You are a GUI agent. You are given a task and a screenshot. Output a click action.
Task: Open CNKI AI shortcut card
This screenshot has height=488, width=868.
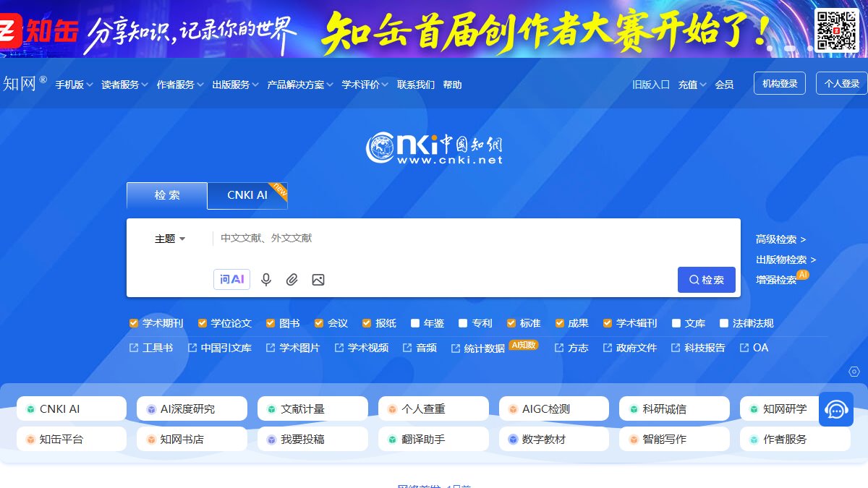72,408
